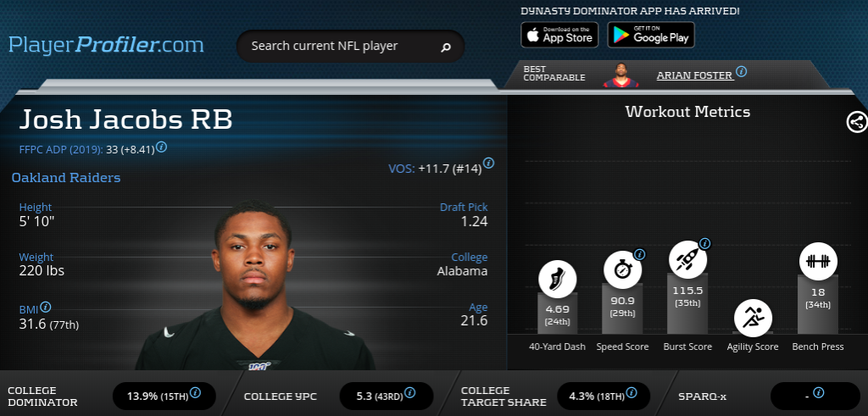Show info for SPARQ-x metric
Viewport: 868px width, 416px height.
[818, 393]
